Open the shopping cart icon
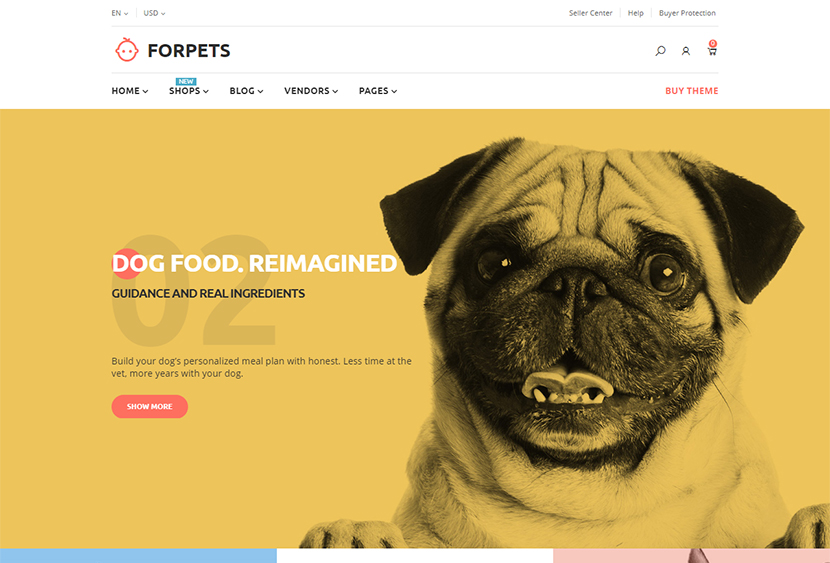The image size is (830, 563). (x=712, y=51)
